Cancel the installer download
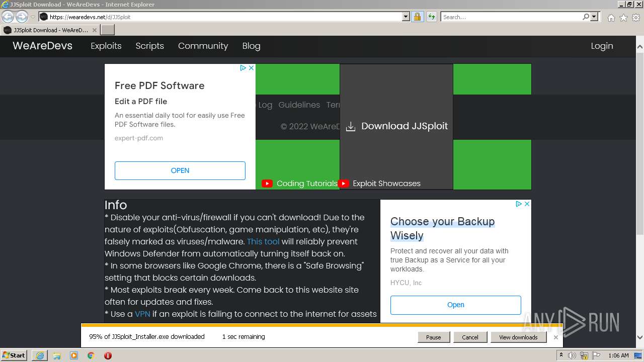This screenshot has width=644, height=362. pos(470,337)
